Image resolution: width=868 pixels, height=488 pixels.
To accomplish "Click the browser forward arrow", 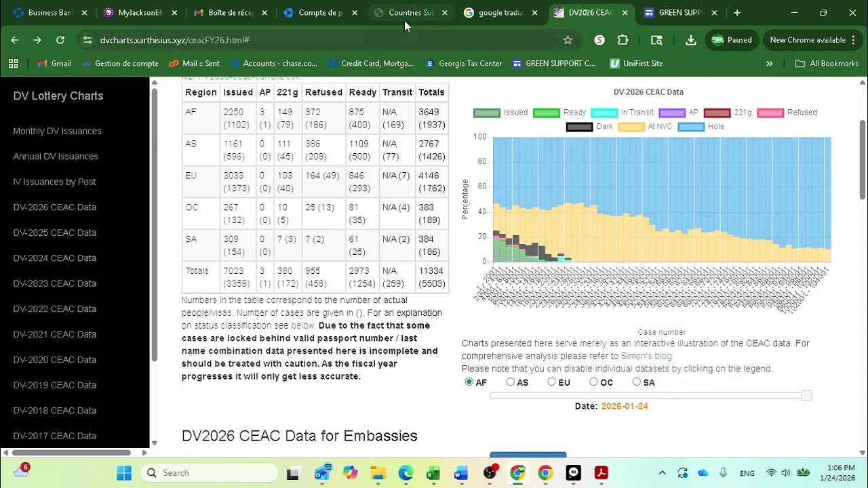I will click(x=37, y=40).
